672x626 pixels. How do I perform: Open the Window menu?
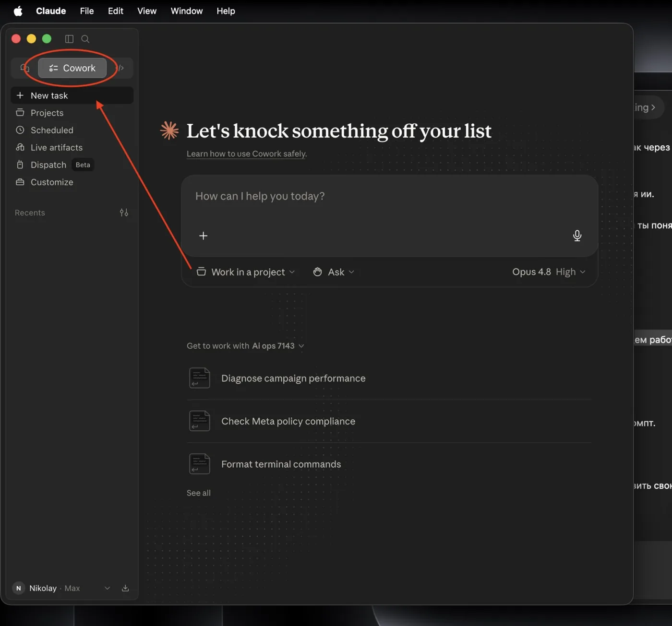pos(187,11)
